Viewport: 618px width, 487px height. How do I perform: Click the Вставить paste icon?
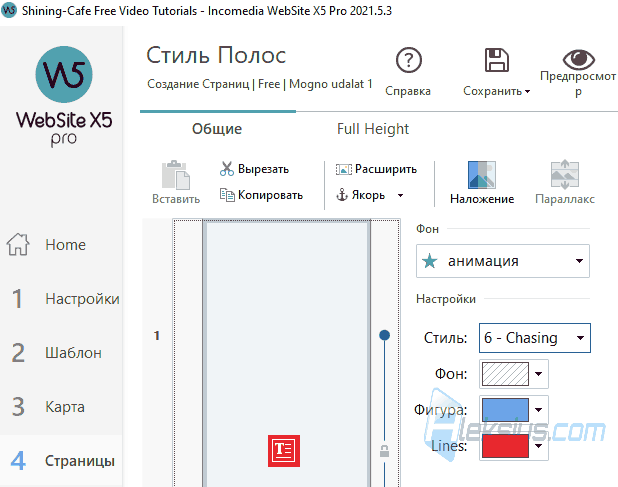click(176, 175)
